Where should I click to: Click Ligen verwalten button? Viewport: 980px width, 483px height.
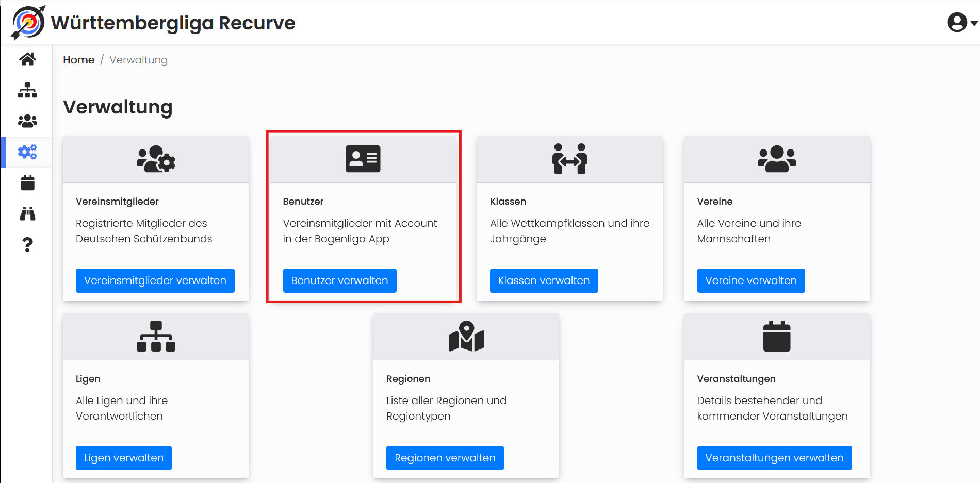click(x=124, y=458)
